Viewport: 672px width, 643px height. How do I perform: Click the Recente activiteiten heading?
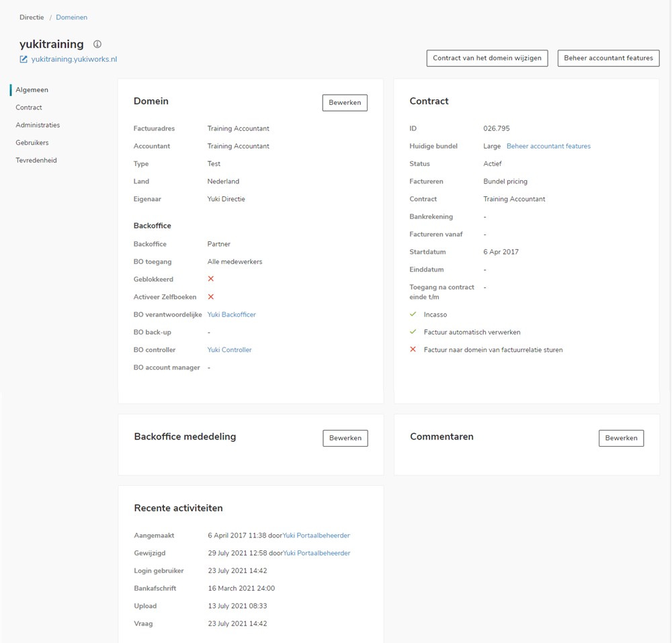pos(178,508)
